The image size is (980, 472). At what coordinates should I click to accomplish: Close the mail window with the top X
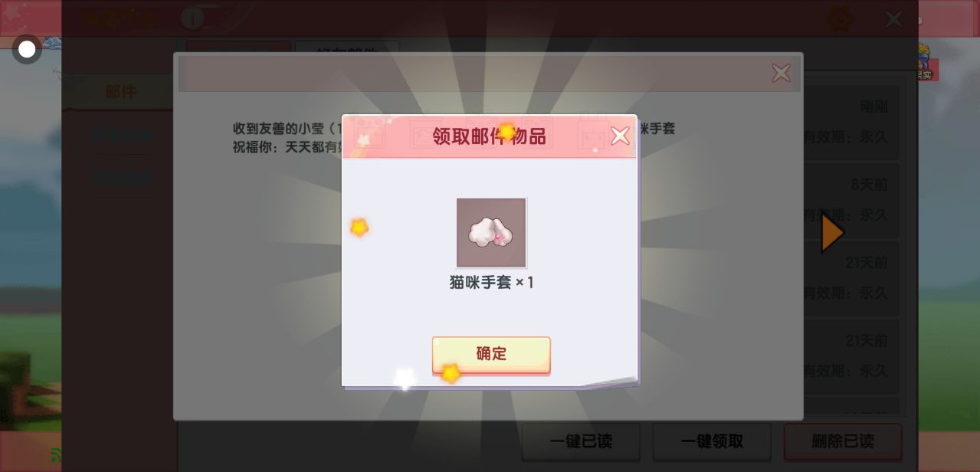point(893,18)
